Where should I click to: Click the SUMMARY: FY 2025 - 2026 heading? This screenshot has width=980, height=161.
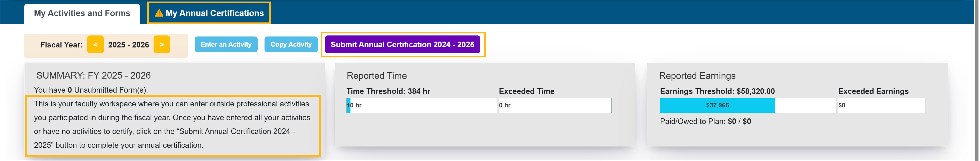coord(94,75)
